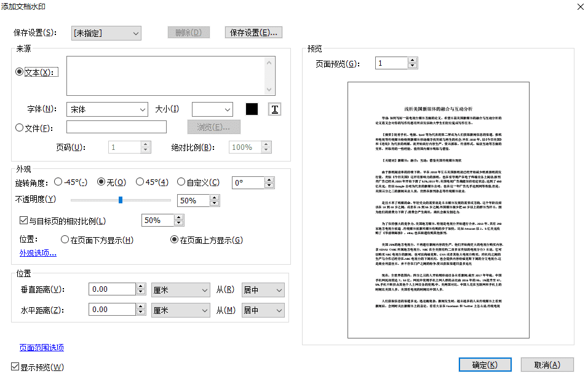Screen dimensions: 588x387
Task: Increase the page preview number stepper
Action: [x=413, y=60]
